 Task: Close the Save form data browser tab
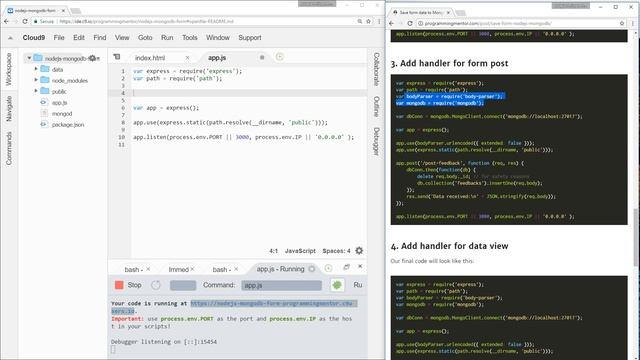coord(448,13)
